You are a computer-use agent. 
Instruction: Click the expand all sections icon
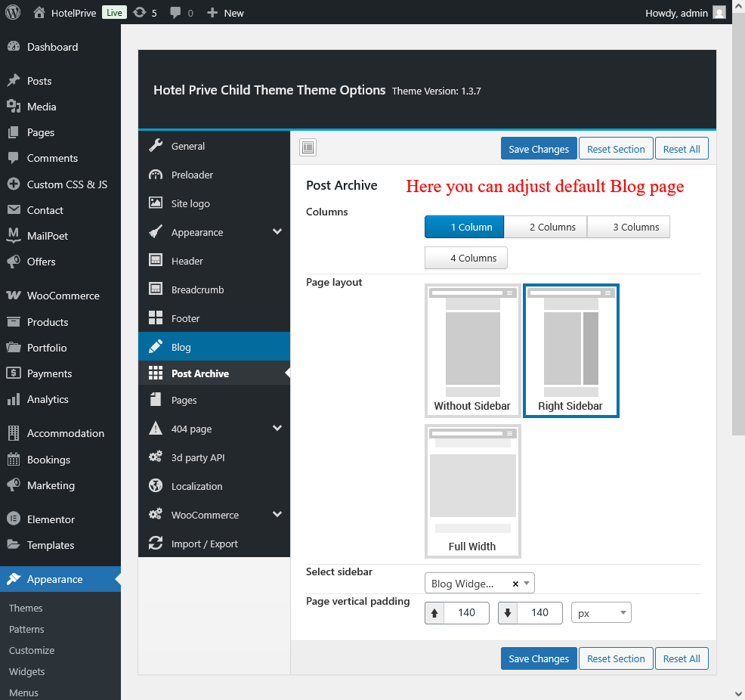(x=308, y=148)
